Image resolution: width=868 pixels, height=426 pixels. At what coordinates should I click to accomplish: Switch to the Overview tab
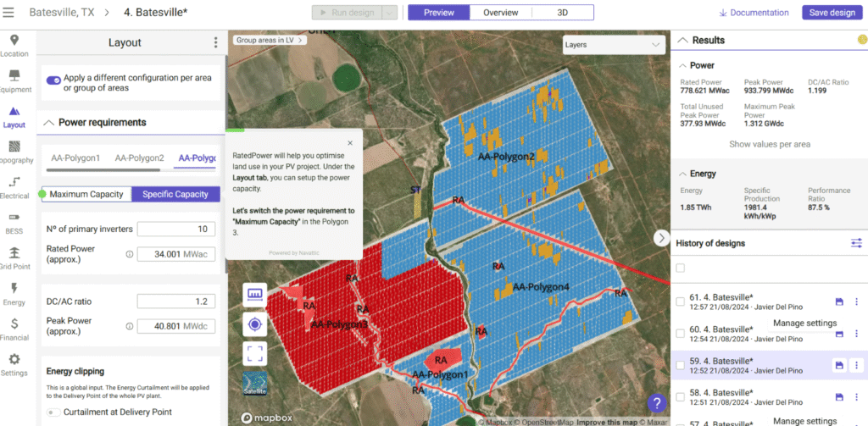click(500, 13)
